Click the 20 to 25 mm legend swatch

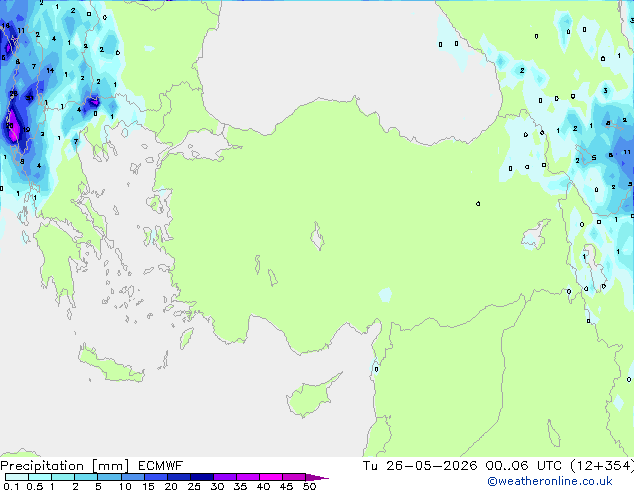(x=178, y=477)
